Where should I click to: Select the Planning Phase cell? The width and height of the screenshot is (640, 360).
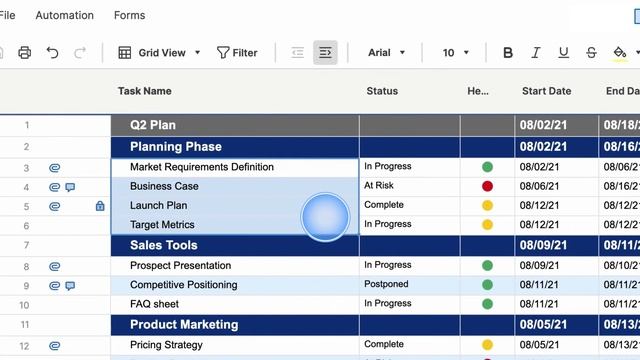(235, 147)
